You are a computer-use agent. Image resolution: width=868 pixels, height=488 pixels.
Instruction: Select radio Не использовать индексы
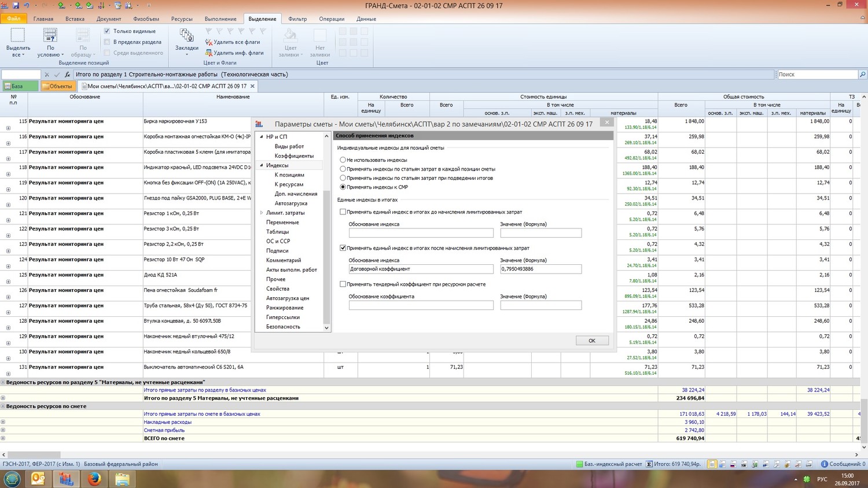click(343, 160)
